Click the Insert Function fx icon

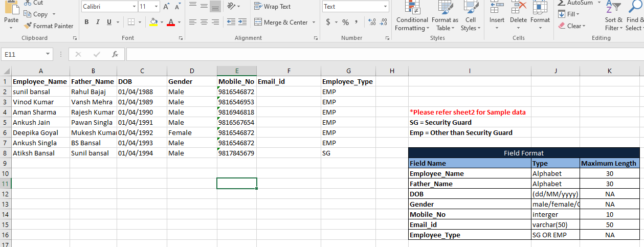[115, 54]
